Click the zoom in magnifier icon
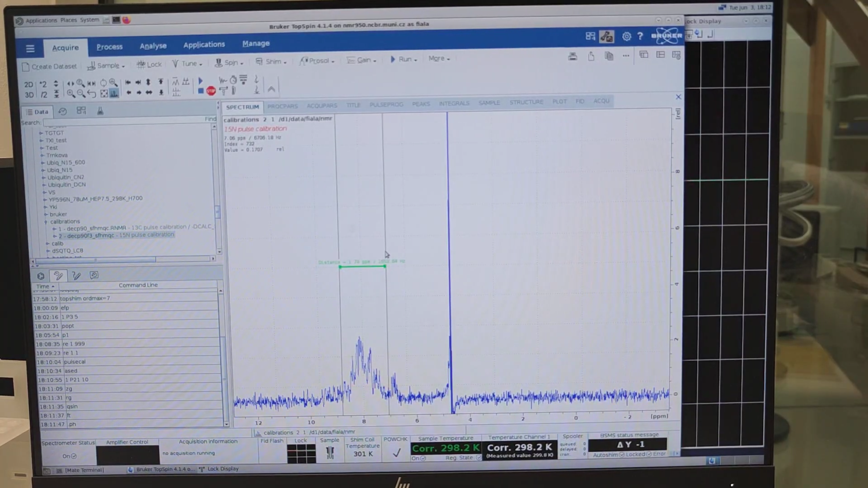868x488 pixels. (71, 94)
